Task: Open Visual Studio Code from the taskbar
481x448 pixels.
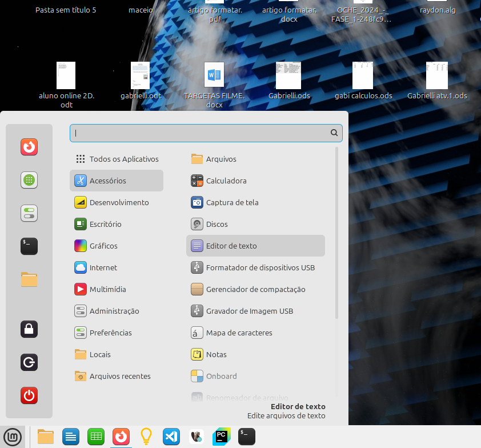Action: click(171, 437)
